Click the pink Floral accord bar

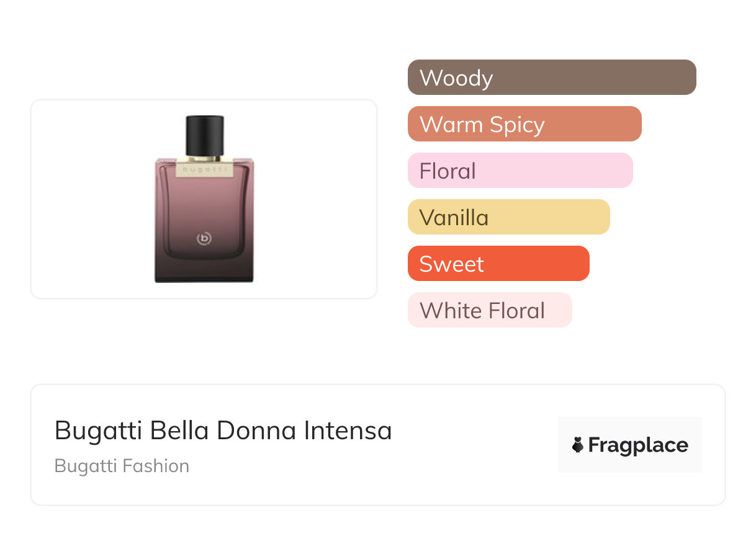click(x=520, y=171)
